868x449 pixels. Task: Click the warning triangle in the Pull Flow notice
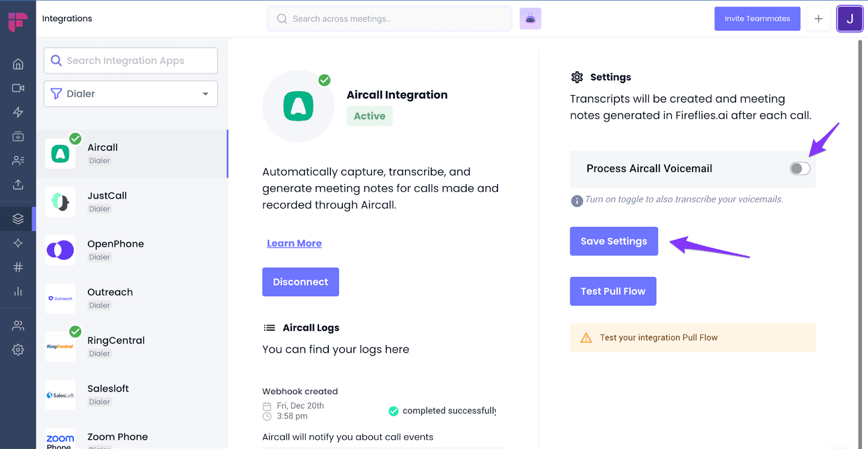click(x=586, y=338)
